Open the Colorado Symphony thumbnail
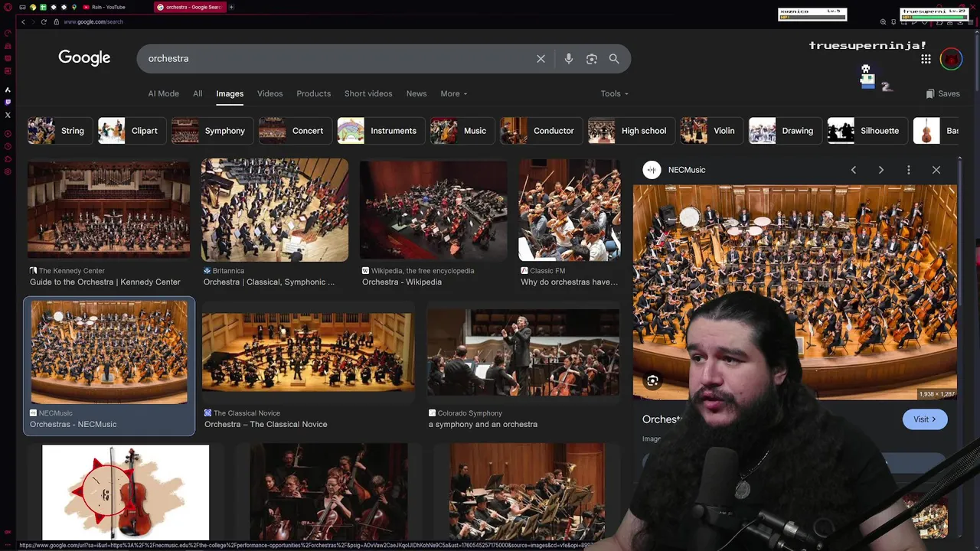This screenshot has width=980, height=551. (523, 352)
